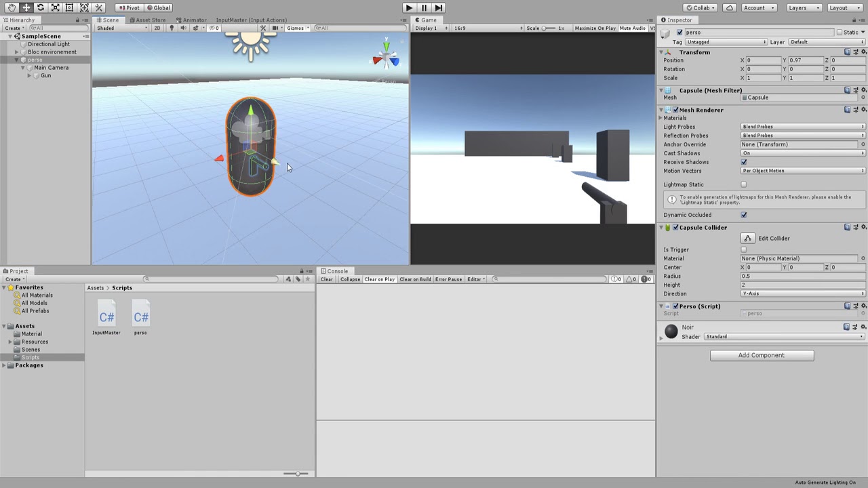Click the Pause button

424,7
